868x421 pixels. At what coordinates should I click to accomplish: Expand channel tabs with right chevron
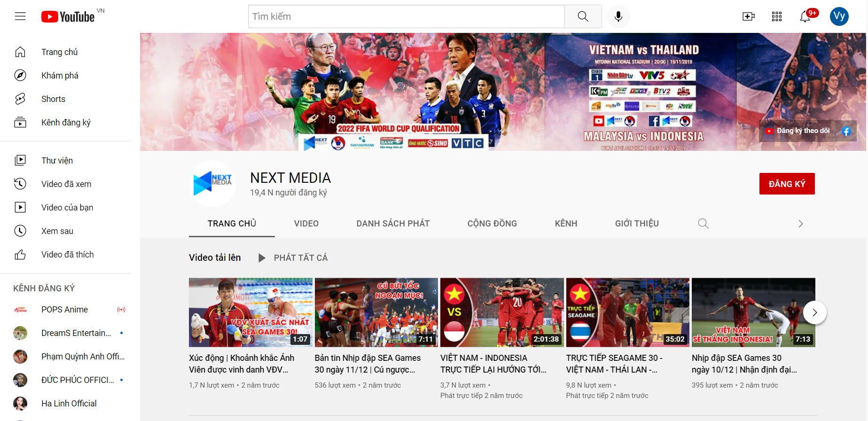coord(801,224)
